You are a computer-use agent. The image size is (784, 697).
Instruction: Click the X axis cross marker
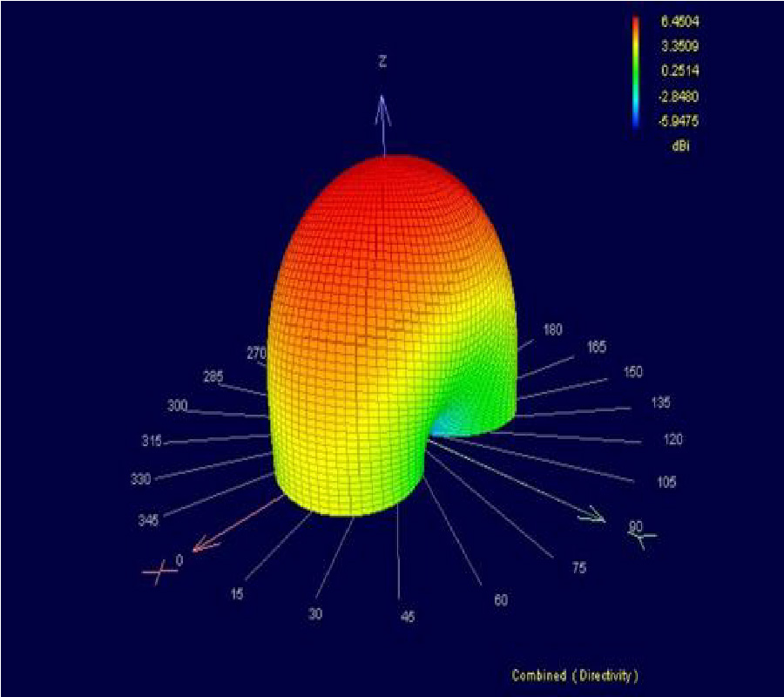159,573
